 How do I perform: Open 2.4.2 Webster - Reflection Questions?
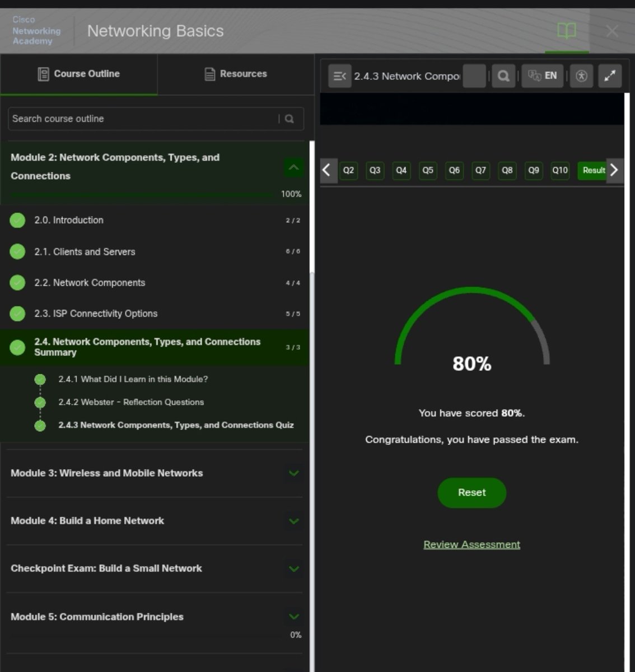click(131, 402)
